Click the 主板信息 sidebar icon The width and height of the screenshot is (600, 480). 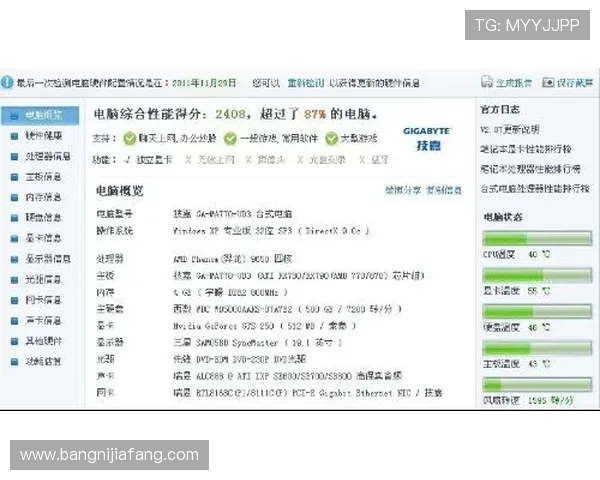(x=15, y=177)
